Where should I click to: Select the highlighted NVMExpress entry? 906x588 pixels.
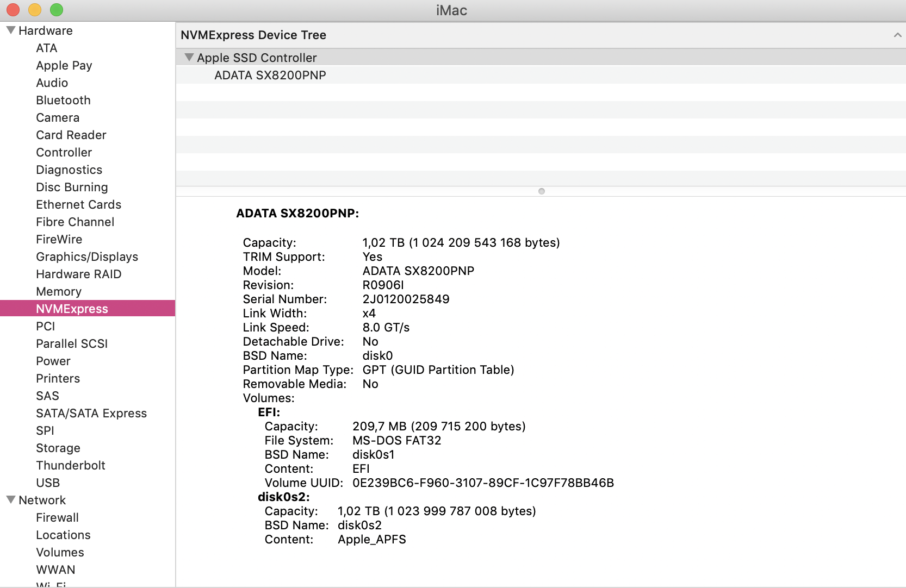pyautogui.click(x=88, y=308)
